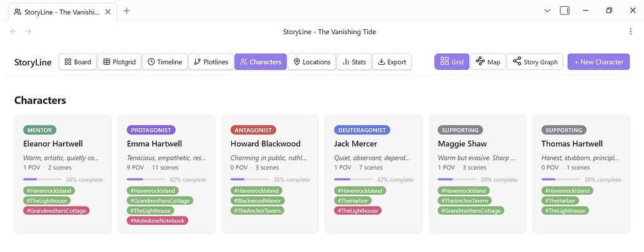Open the Timeline tab
Screen dimensions: 644x252
[165, 62]
